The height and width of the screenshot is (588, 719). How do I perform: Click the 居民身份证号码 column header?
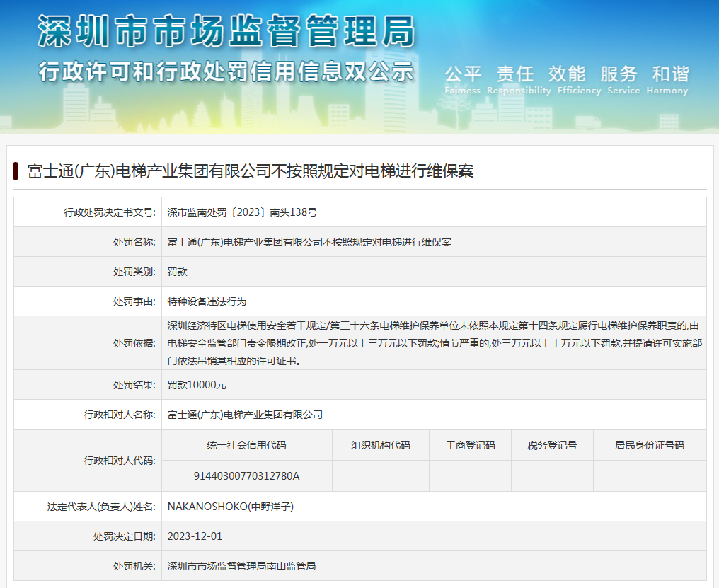650,445
